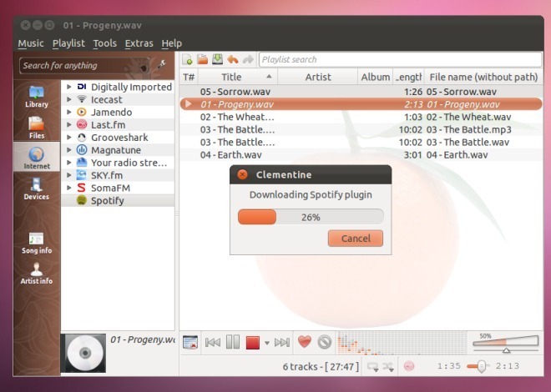
Task: Ban the track with prohibition icon
Action: (325, 342)
